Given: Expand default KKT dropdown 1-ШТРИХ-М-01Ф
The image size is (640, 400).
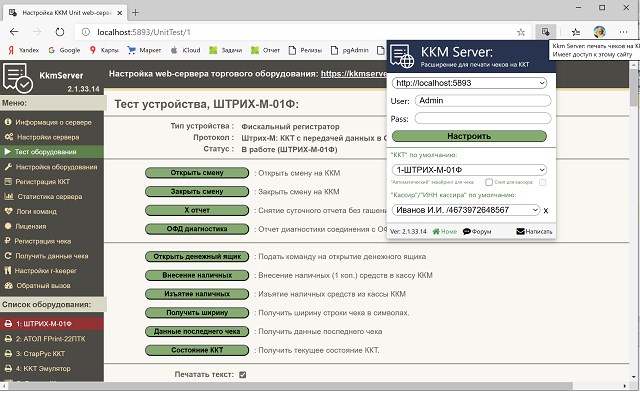Looking at the screenshot, I should 469,170.
